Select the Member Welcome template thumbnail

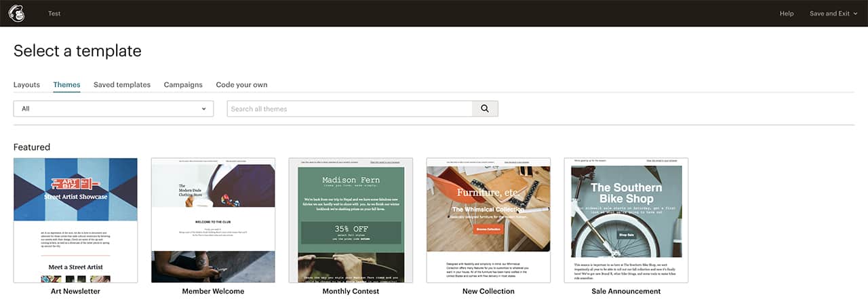coord(213,220)
